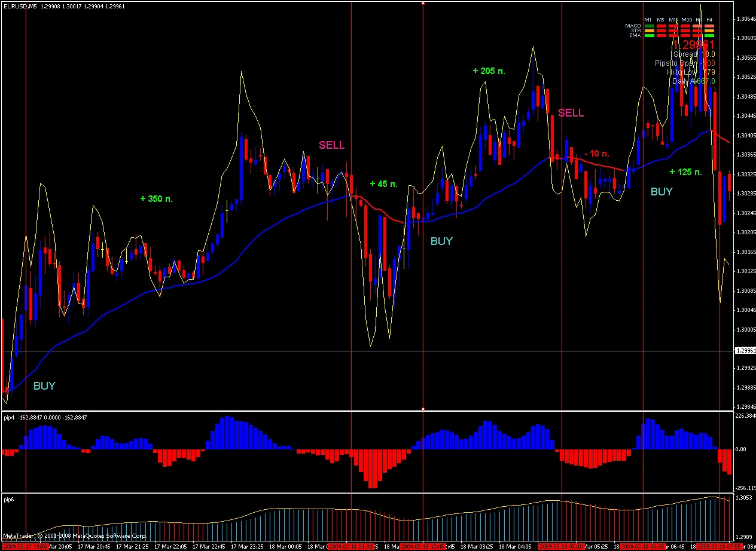Click the H4 EMA green signal bar
756x551 pixels.
pyautogui.click(x=709, y=36)
